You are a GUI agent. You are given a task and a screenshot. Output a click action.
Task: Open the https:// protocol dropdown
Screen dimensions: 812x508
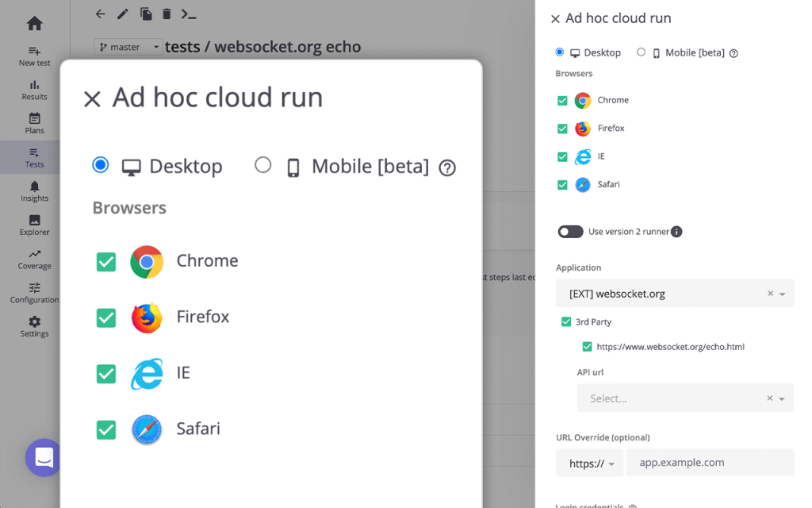pyautogui.click(x=591, y=463)
